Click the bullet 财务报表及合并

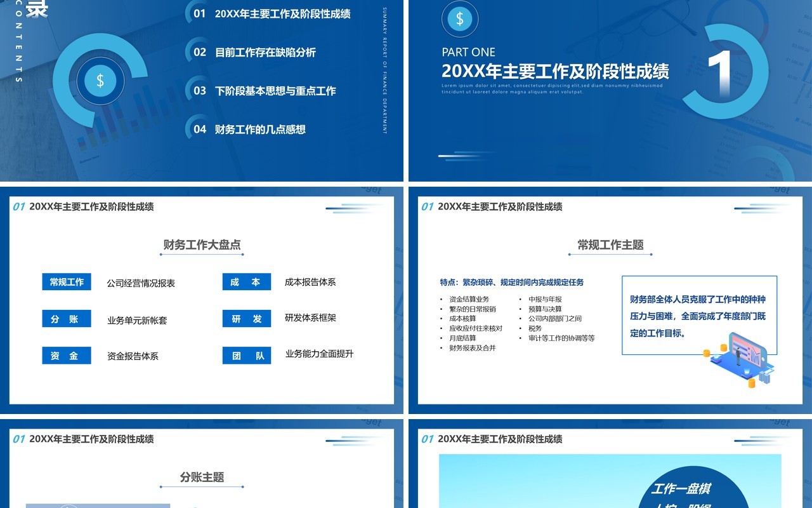473,348
